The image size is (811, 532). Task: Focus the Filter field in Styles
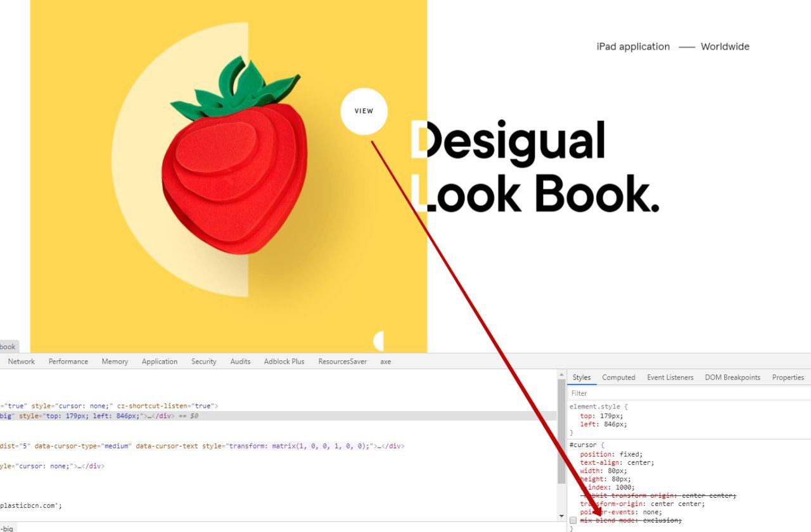pyautogui.click(x=689, y=393)
